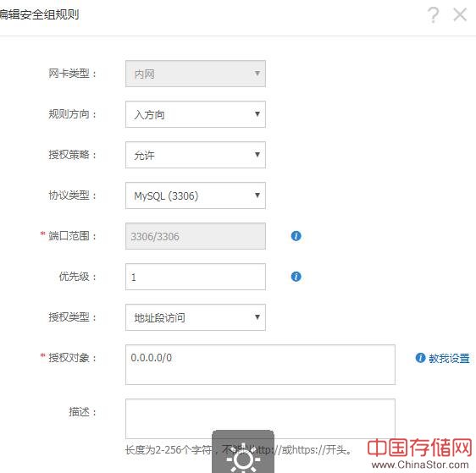Open the 规则方向 dropdown showing 入方向
This screenshot has width=476, height=473.
(x=196, y=114)
